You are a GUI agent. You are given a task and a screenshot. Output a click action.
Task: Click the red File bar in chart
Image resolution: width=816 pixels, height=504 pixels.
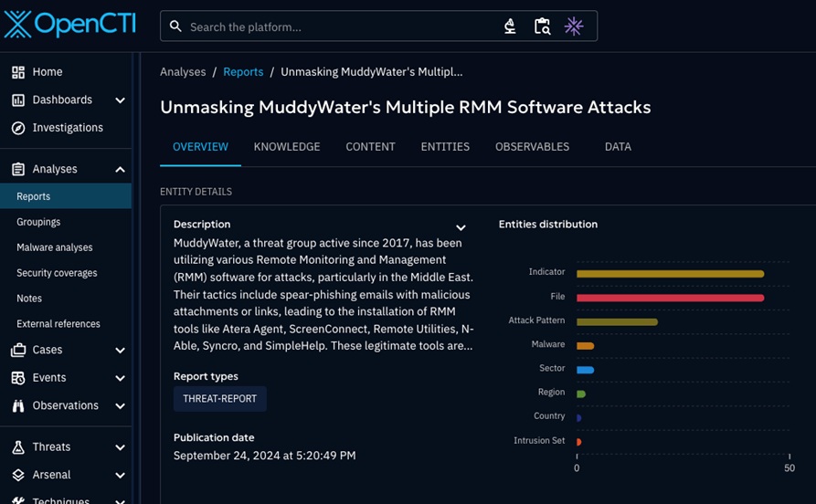click(x=671, y=298)
